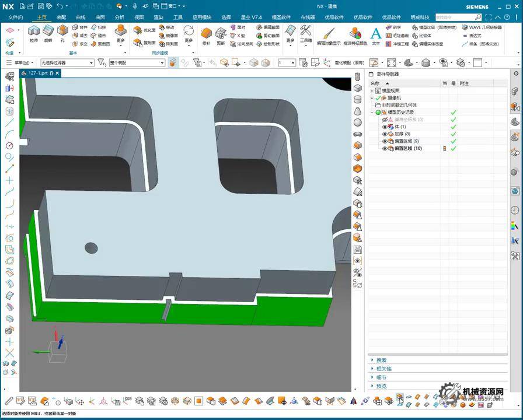Hide the 体 (1) feature via eye icon

[x=385, y=127]
